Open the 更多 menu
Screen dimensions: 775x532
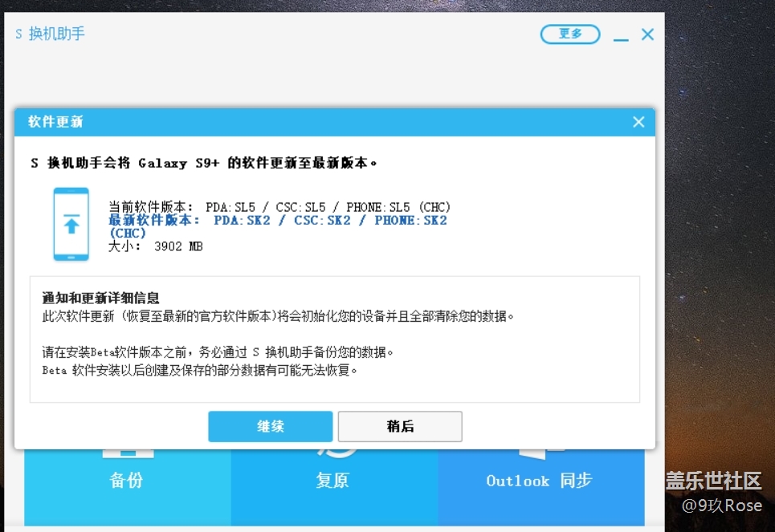(x=570, y=34)
